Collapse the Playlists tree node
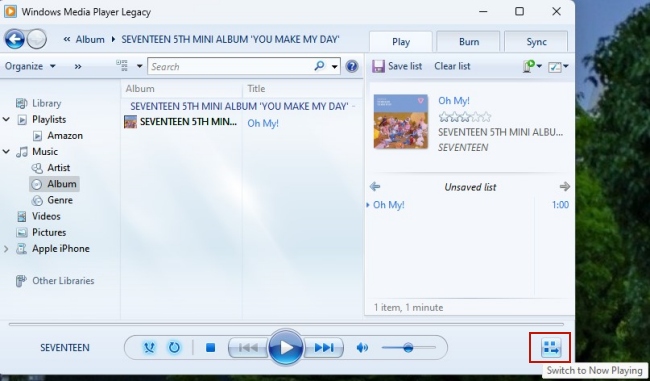 coord(6,119)
